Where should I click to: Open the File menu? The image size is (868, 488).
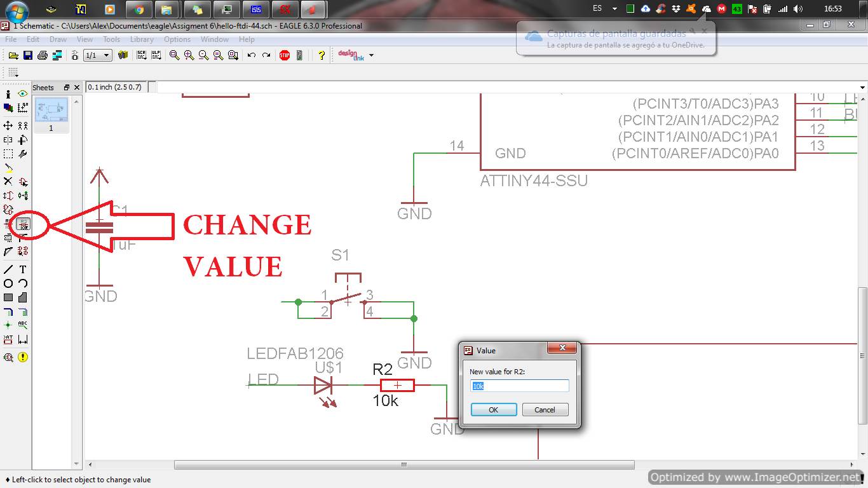point(11,39)
